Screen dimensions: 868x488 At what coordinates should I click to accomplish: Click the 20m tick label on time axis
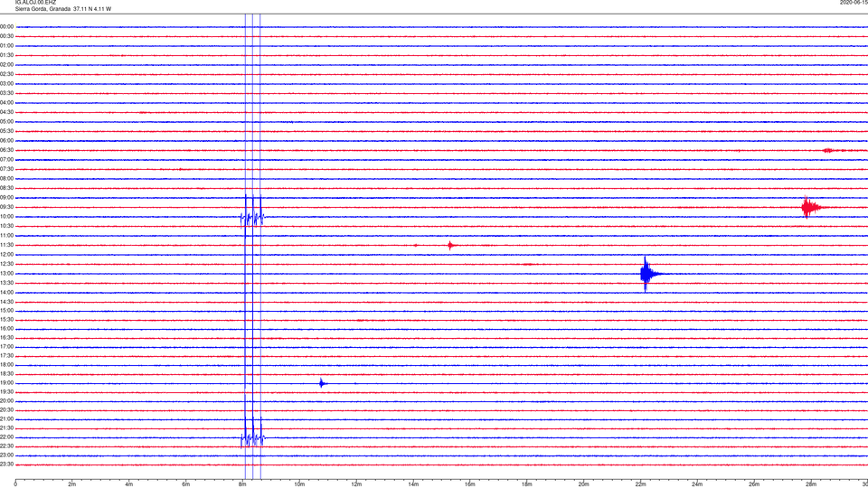[583, 484]
